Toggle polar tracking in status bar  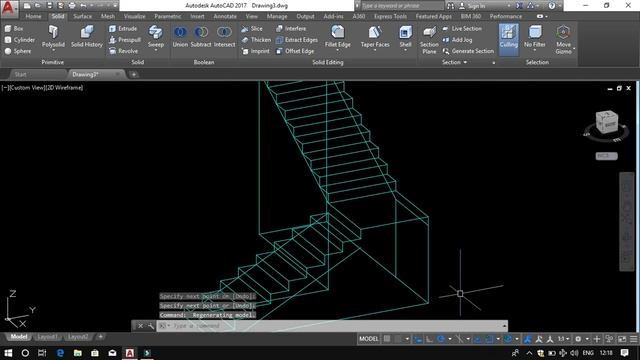[x=441, y=339]
